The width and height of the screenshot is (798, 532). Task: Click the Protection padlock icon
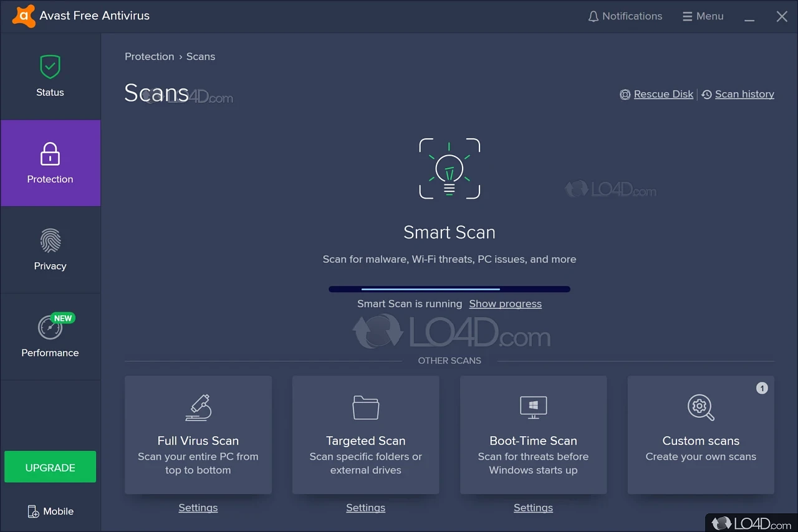point(50,153)
